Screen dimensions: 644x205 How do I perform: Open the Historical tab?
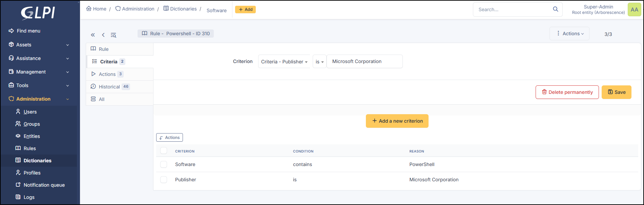coord(120,87)
